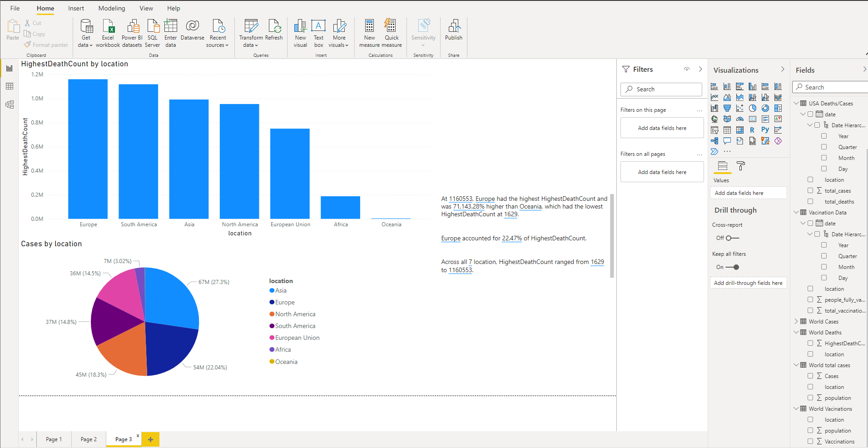Open the Page 2 report tab
The image size is (868, 448).
89,439
